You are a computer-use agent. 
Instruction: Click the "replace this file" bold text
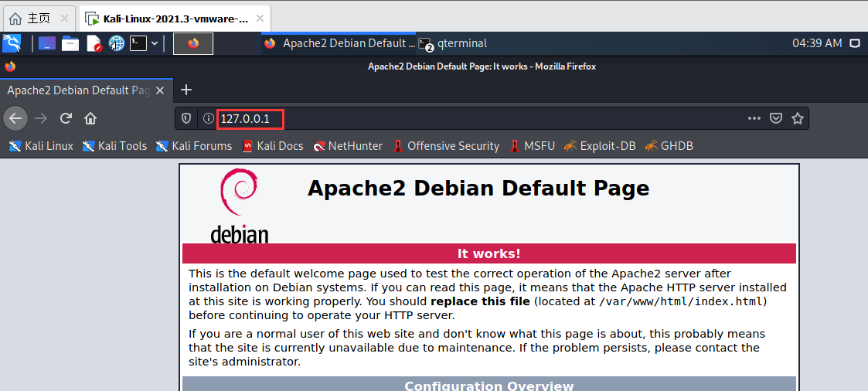click(480, 302)
